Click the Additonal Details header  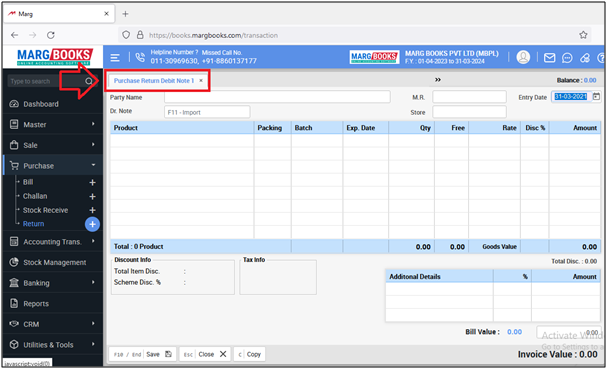(439, 276)
